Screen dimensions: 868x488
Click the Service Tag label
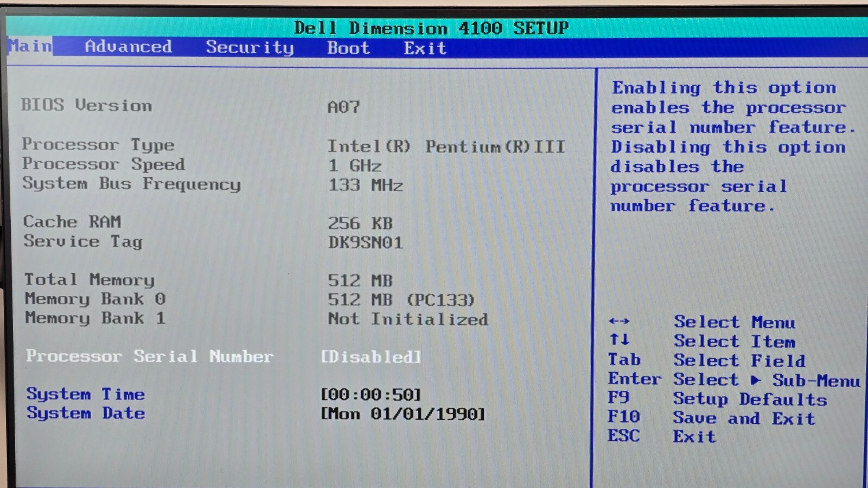click(x=83, y=241)
